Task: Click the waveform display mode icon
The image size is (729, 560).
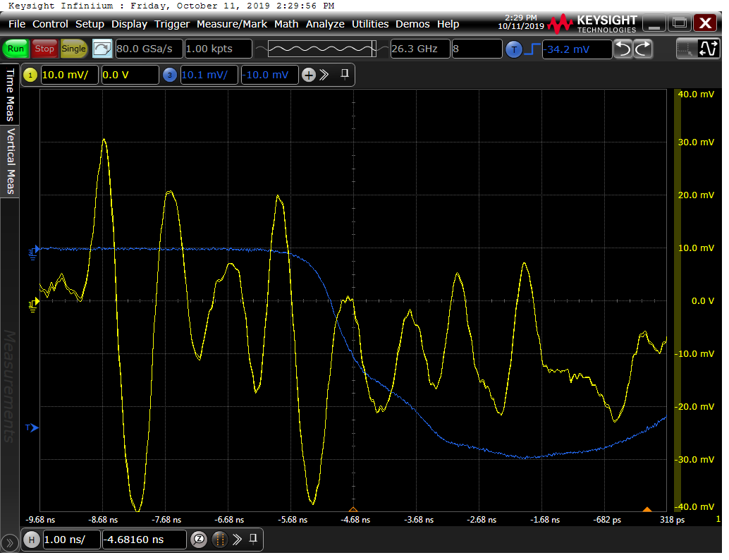Action: pos(707,49)
